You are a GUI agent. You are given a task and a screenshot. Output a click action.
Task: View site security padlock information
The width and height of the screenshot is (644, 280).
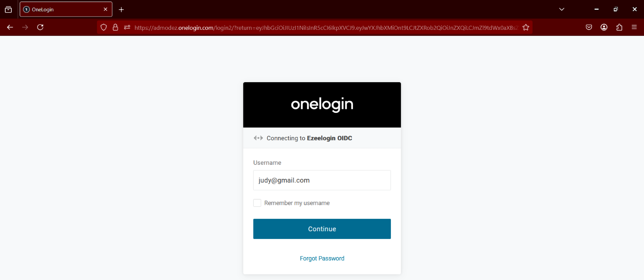[116, 27]
